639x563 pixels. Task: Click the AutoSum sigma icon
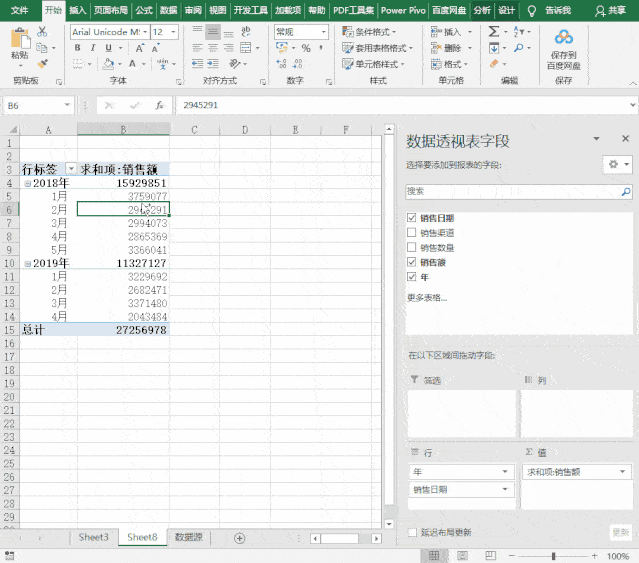coord(495,32)
